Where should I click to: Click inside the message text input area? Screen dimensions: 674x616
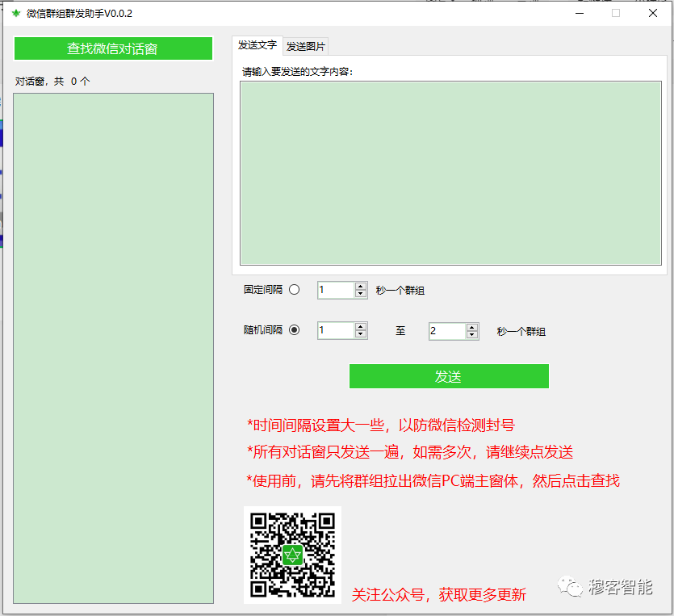pos(448,170)
